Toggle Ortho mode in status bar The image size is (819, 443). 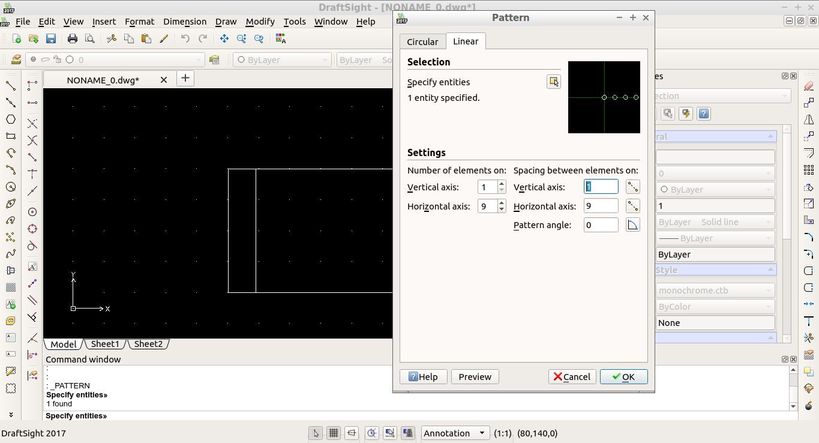[352, 433]
